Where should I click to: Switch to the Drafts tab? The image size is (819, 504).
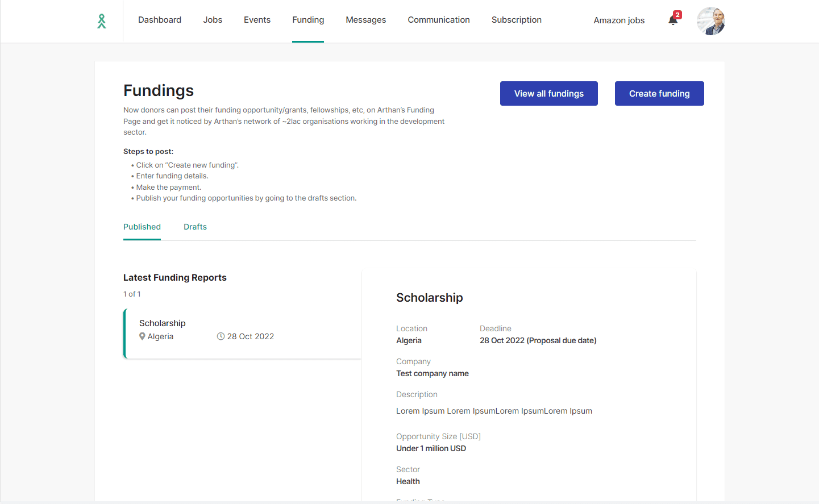click(x=195, y=227)
